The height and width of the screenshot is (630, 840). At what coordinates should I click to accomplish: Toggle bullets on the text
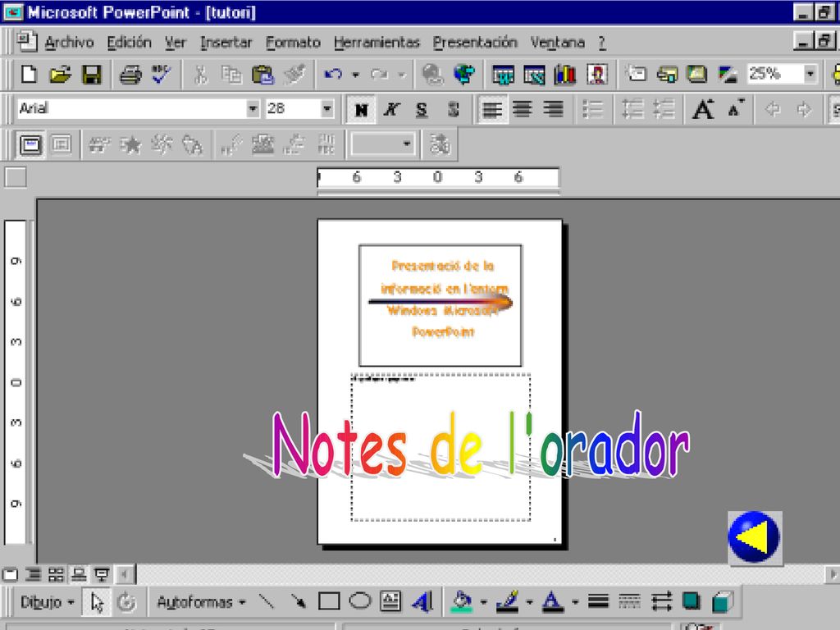592,110
